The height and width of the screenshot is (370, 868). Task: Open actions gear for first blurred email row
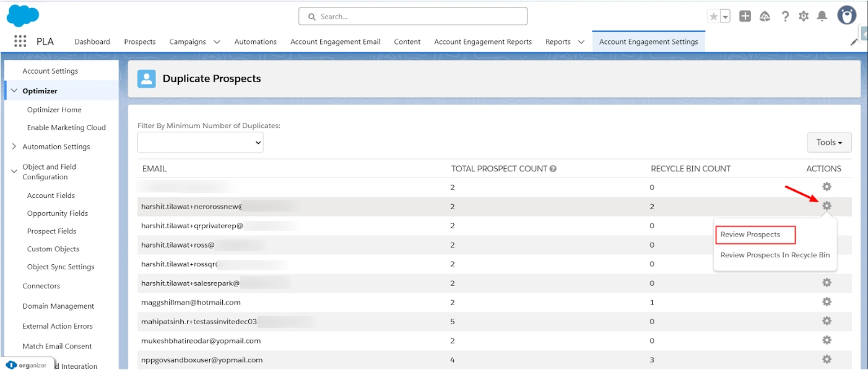click(x=827, y=187)
